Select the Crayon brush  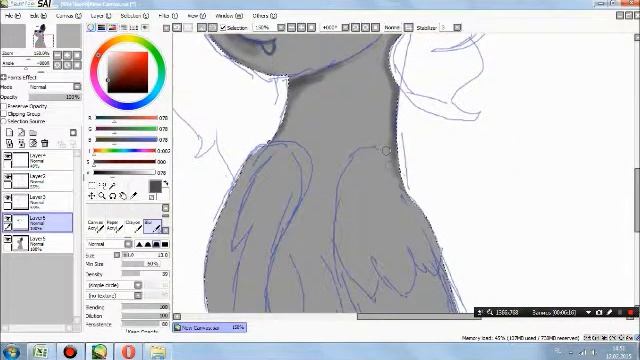click(133, 226)
